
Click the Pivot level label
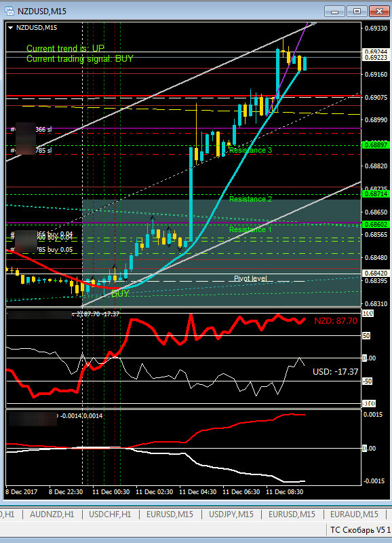[250, 278]
